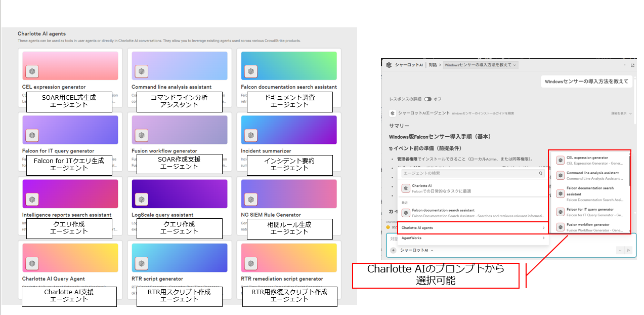Image resolution: width=644 pixels, height=315 pixels.
Task: Pick the recent Falcon documentation search assistant icon
Action: pyautogui.click(x=406, y=213)
